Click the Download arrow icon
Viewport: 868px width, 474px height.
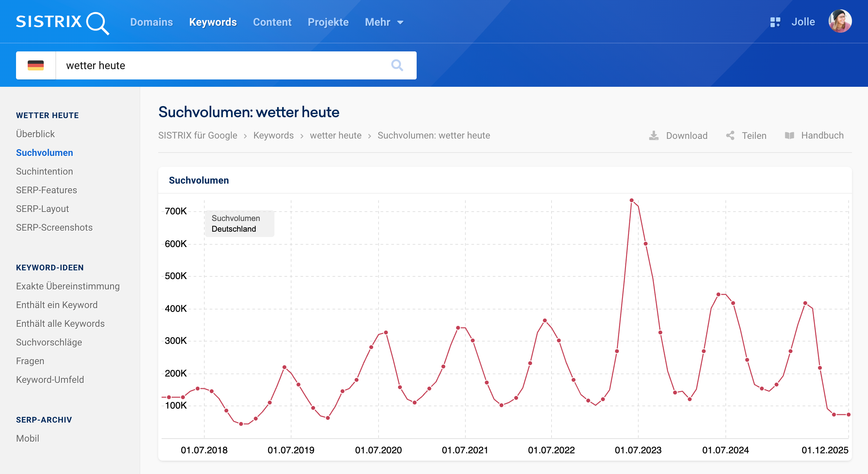tap(653, 136)
